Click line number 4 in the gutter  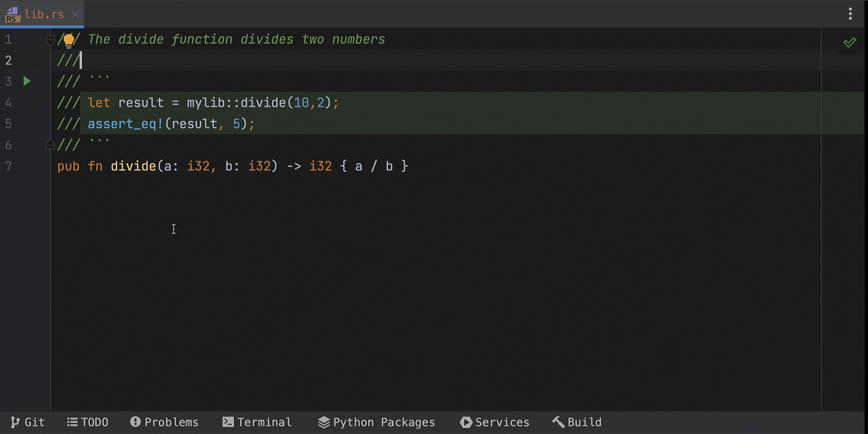(8, 103)
